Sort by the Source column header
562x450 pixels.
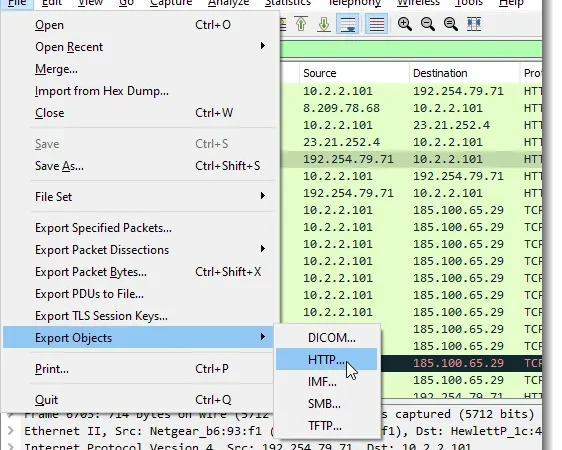tap(354, 73)
